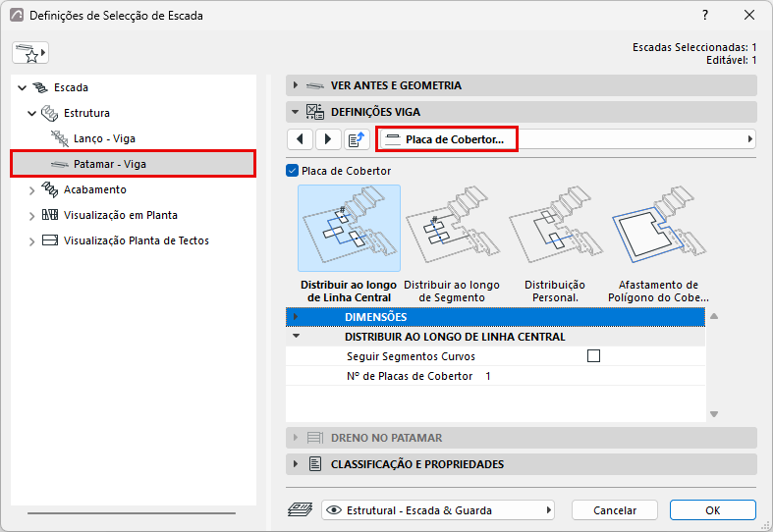Go to next settings page arrow
The width and height of the screenshot is (773, 532).
coord(328,139)
